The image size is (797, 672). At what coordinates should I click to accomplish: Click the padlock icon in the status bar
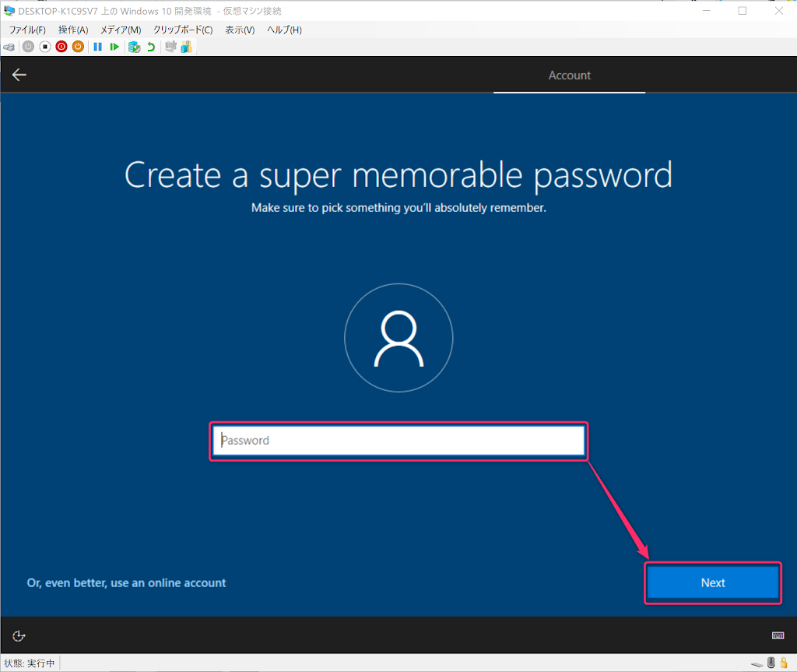click(784, 663)
